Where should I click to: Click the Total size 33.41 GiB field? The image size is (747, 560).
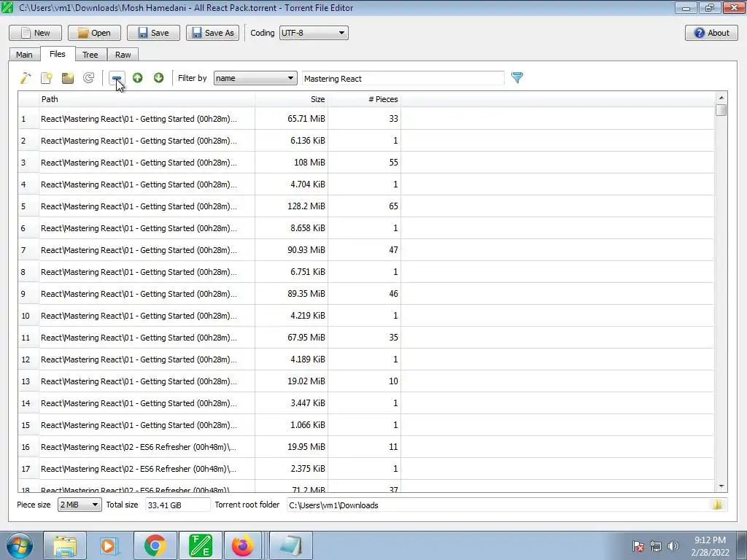178,505
